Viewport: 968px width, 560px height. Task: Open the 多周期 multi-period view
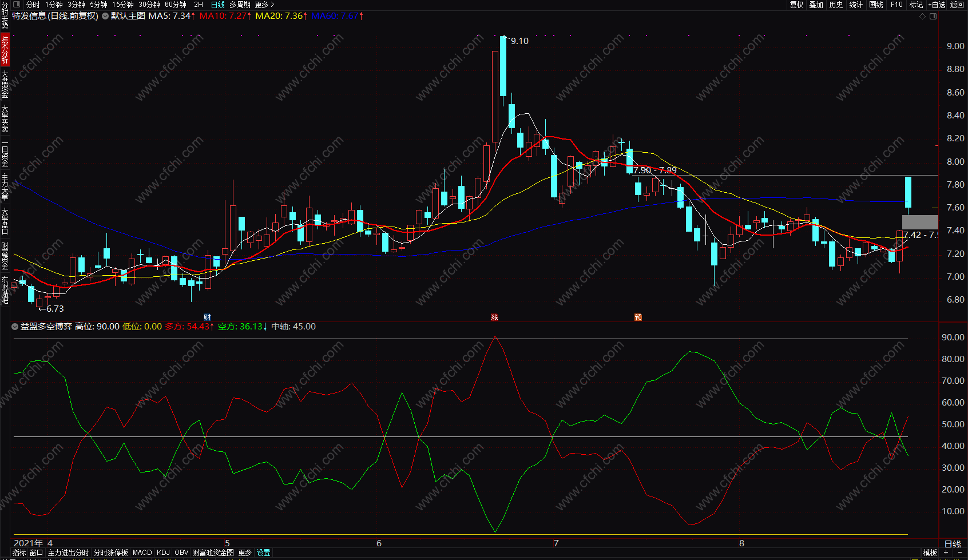tap(240, 5)
